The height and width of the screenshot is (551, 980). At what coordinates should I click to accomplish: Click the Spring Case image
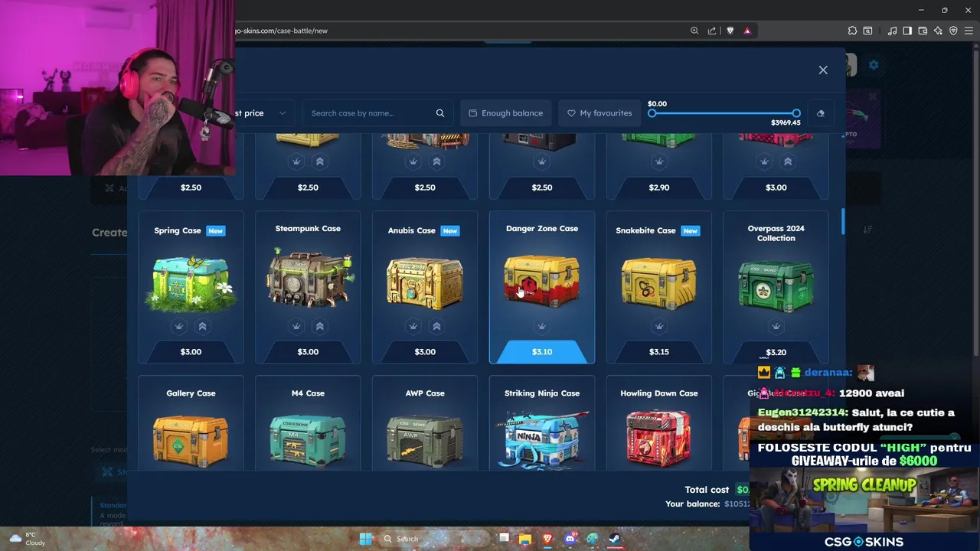[x=191, y=283]
